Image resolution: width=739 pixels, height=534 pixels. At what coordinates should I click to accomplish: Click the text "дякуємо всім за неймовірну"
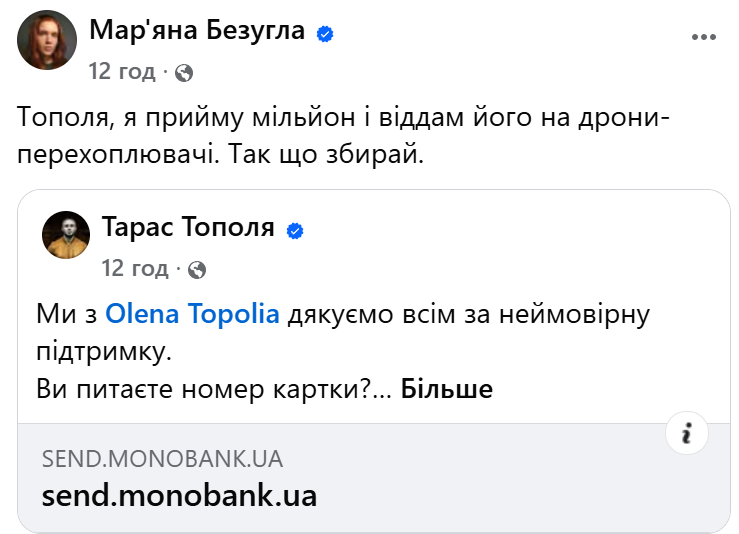(x=468, y=315)
